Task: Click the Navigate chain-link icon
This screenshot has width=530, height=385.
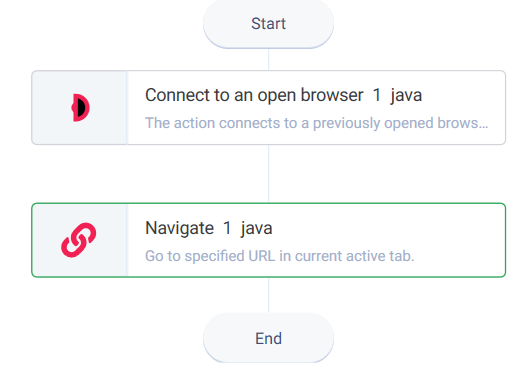Action: 78,240
